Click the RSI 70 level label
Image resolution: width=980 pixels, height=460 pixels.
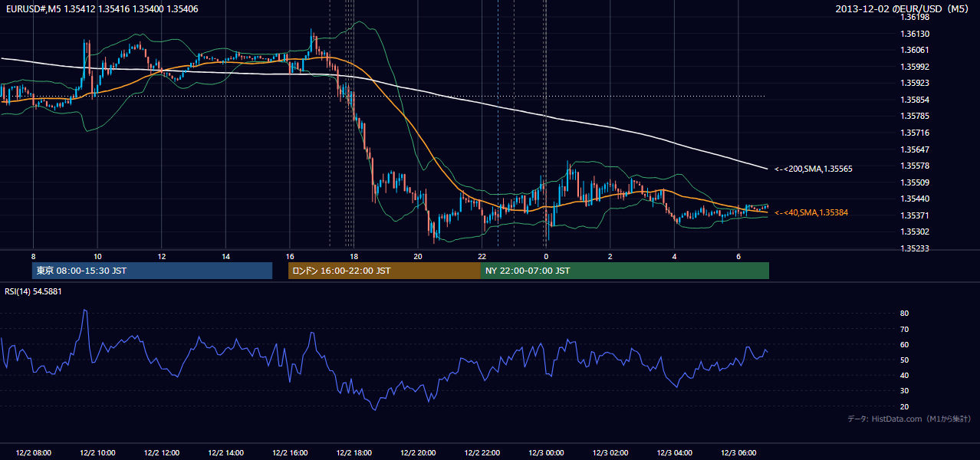pyautogui.click(x=905, y=329)
